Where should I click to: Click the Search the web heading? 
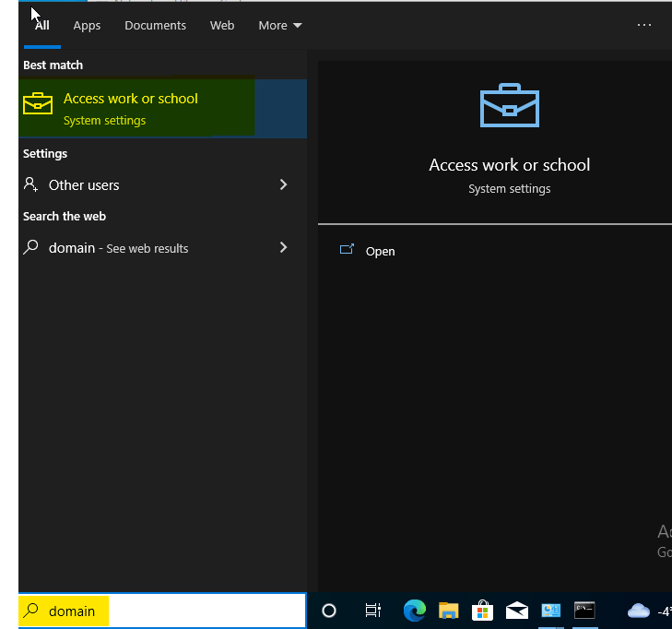tap(65, 216)
